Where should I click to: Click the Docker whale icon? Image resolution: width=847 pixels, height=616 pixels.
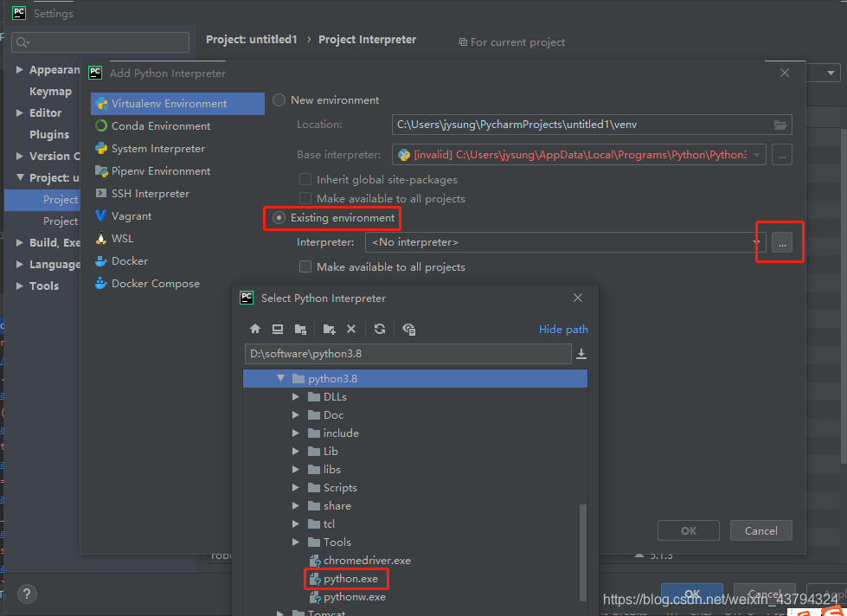101,261
